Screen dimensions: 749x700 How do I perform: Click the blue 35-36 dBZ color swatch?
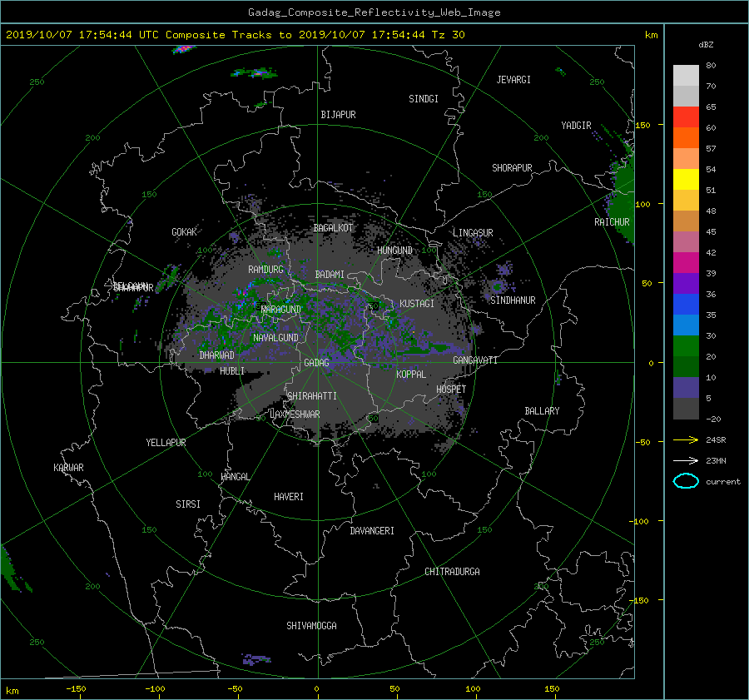[x=686, y=305]
